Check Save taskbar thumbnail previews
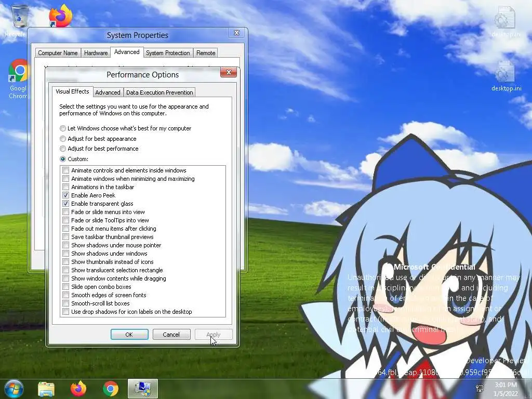Image resolution: width=532 pixels, height=399 pixels. tap(66, 237)
